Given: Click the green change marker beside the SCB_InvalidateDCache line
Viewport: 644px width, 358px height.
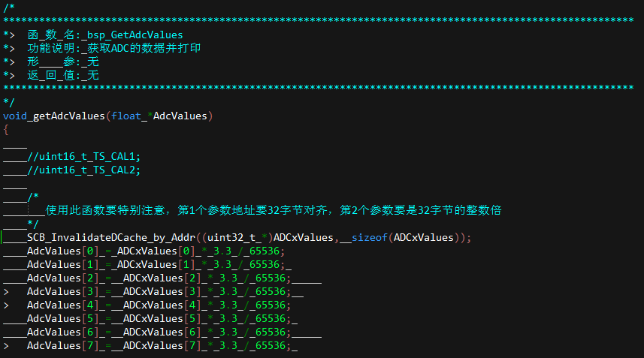Looking at the screenshot, I should [x=2, y=237].
